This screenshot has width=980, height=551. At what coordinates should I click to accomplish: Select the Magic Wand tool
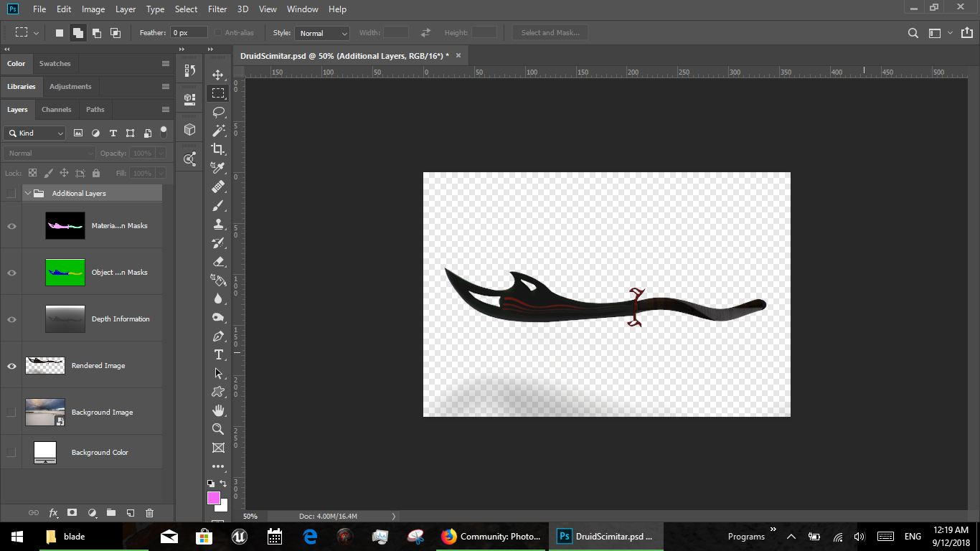pos(218,131)
